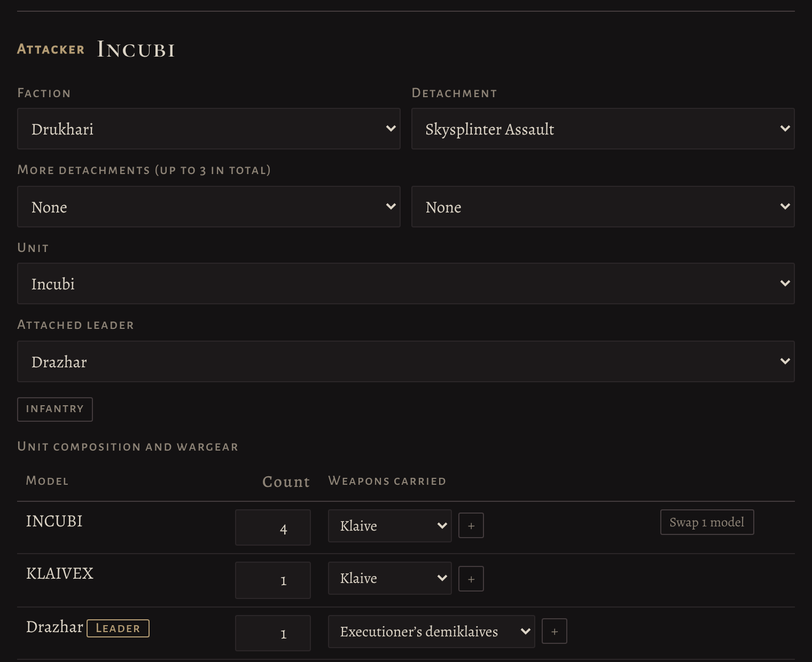Add weapon with plus icon in KLAIVEX row
The image size is (812, 662).
click(471, 579)
